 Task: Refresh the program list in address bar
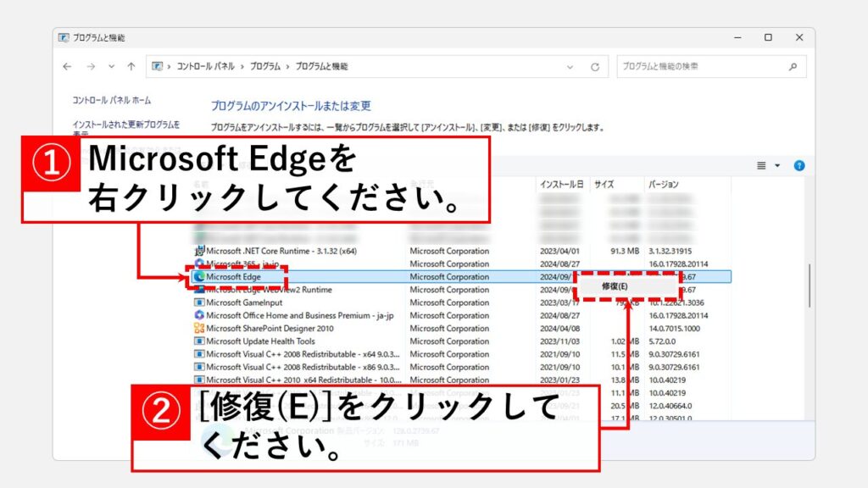[595, 67]
